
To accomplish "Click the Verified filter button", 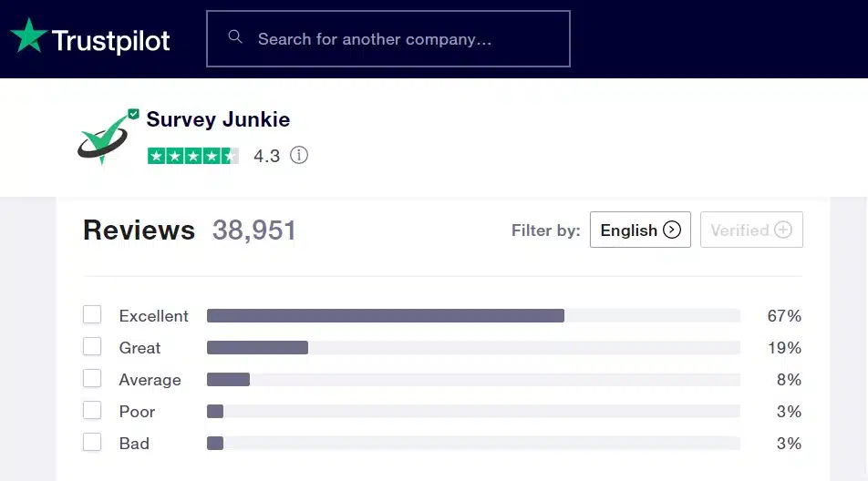I will pyautogui.click(x=750, y=230).
